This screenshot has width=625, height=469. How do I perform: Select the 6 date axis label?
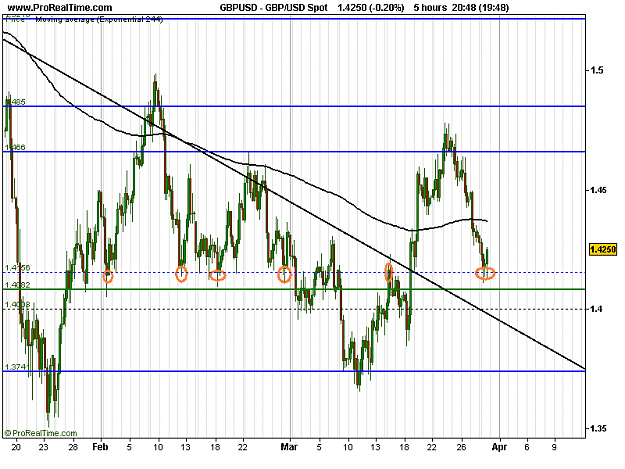(527, 447)
